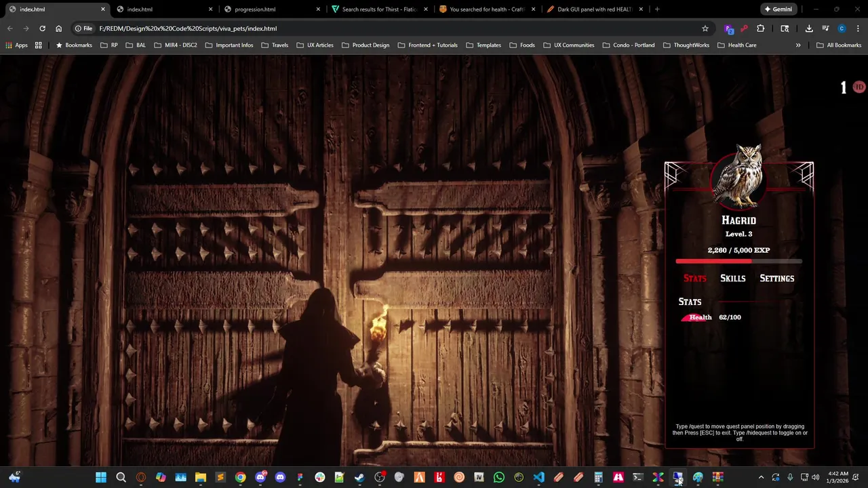Open the weather widget on the taskbar
The image size is (868, 488).
[x=14, y=477]
